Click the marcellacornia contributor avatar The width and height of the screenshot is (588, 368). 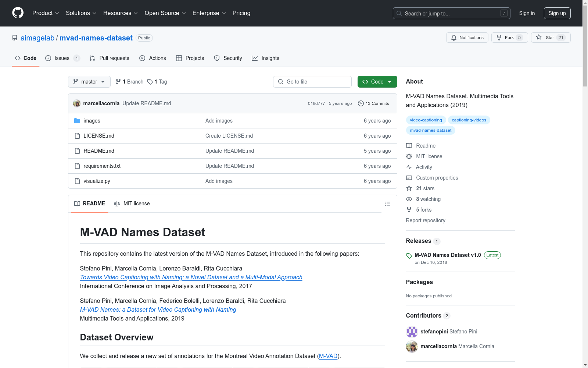(412, 346)
